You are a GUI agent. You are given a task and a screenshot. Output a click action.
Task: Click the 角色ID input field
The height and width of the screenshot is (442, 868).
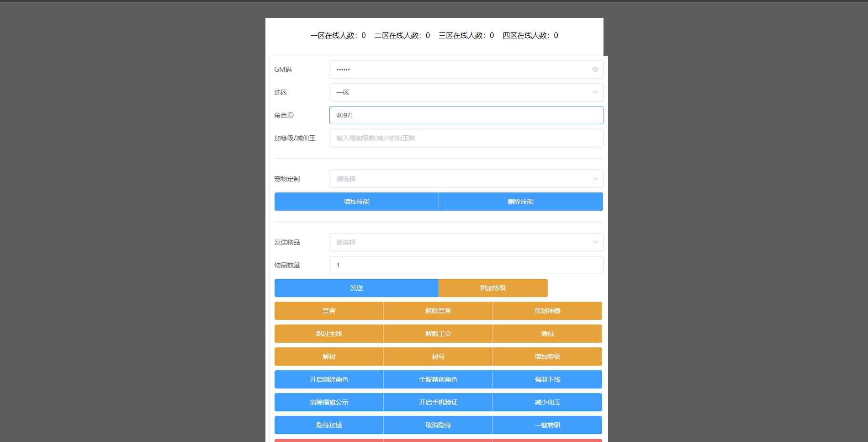[466, 115]
